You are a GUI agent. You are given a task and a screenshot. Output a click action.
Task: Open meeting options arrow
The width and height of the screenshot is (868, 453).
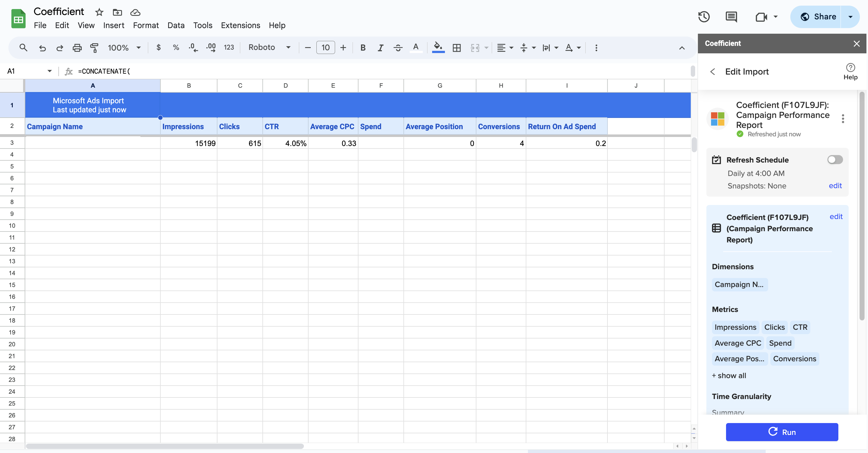click(x=775, y=17)
